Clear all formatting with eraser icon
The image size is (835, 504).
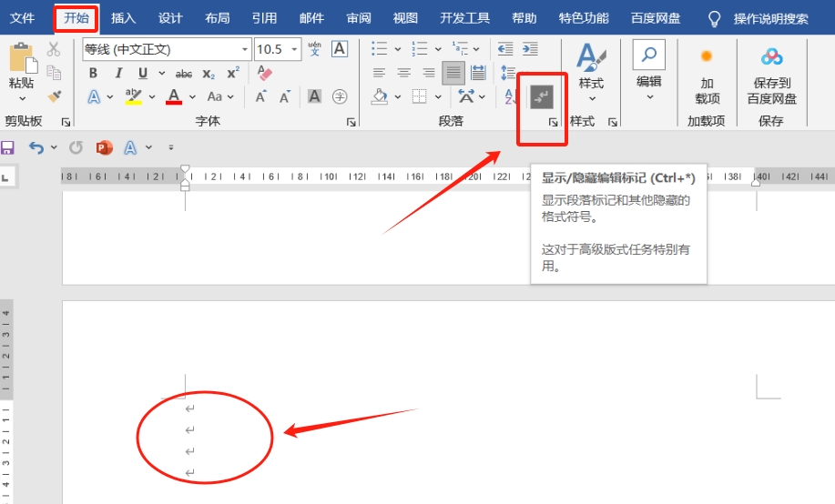point(264,73)
